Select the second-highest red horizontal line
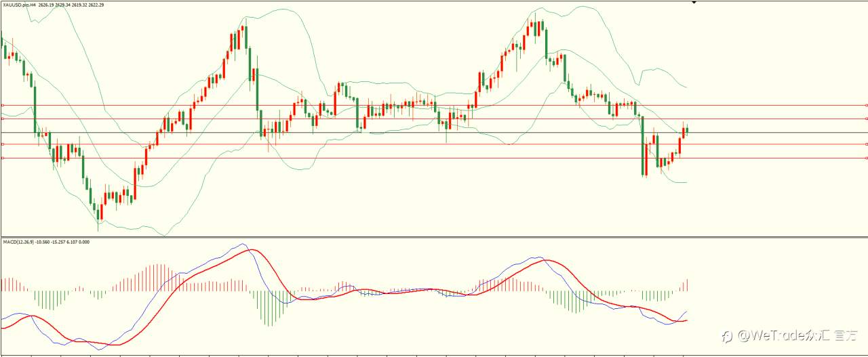The image size is (868, 357). point(434,119)
